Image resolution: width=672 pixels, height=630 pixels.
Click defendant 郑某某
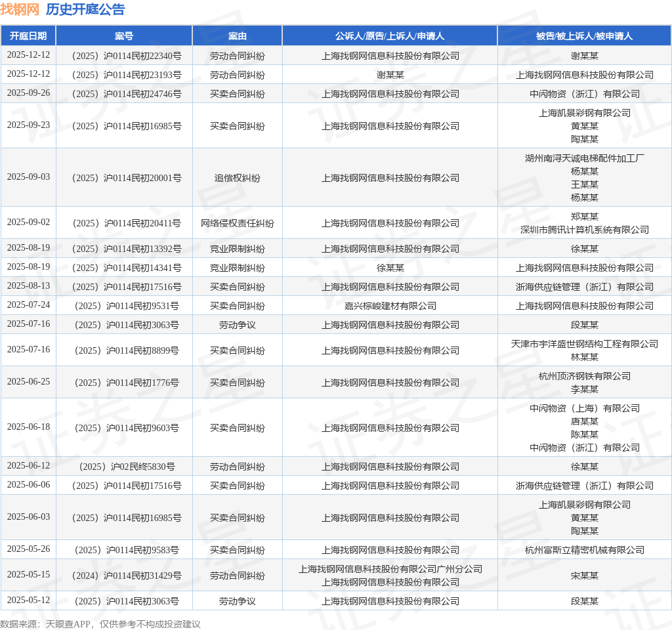coord(585,217)
